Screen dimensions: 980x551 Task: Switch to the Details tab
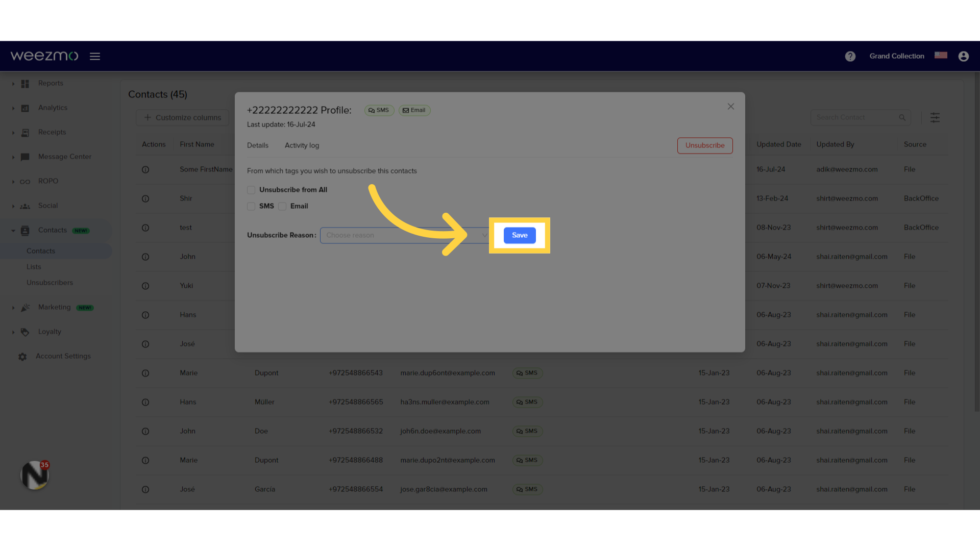[x=258, y=145]
